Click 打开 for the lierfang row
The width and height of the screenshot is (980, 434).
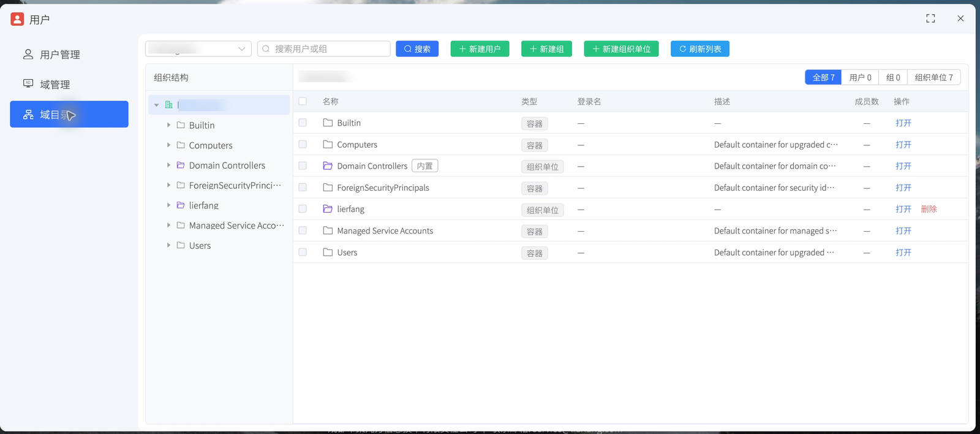pyautogui.click(x=903, y=209)
